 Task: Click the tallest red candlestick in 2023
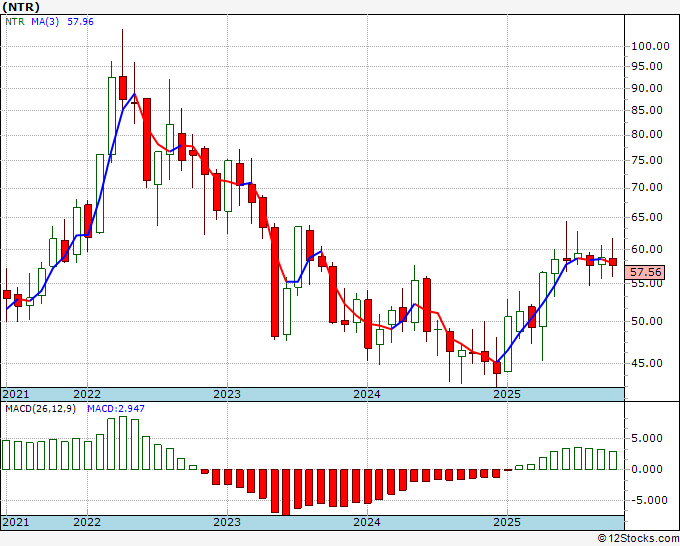pyautogui.click(x=275, y=282)
